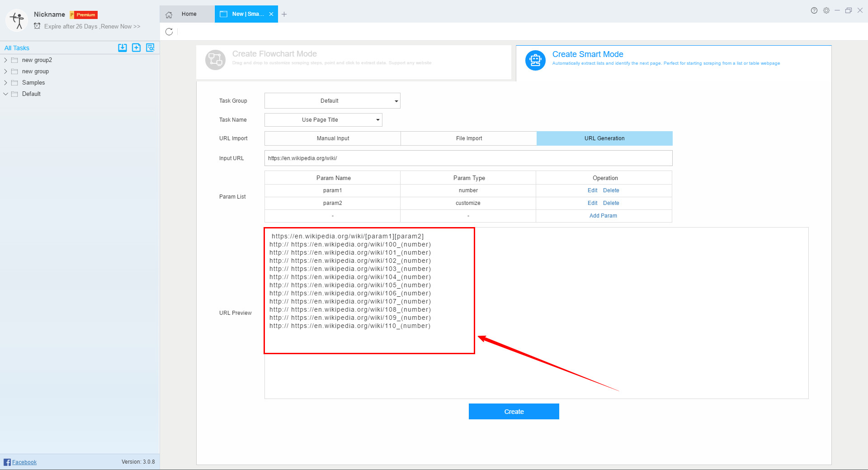Image resolution: width=868 pixels, height=470 pixels.
Task: Switch to Create Smart Mode
Action: pyautogui.click(x=674, y=63)
